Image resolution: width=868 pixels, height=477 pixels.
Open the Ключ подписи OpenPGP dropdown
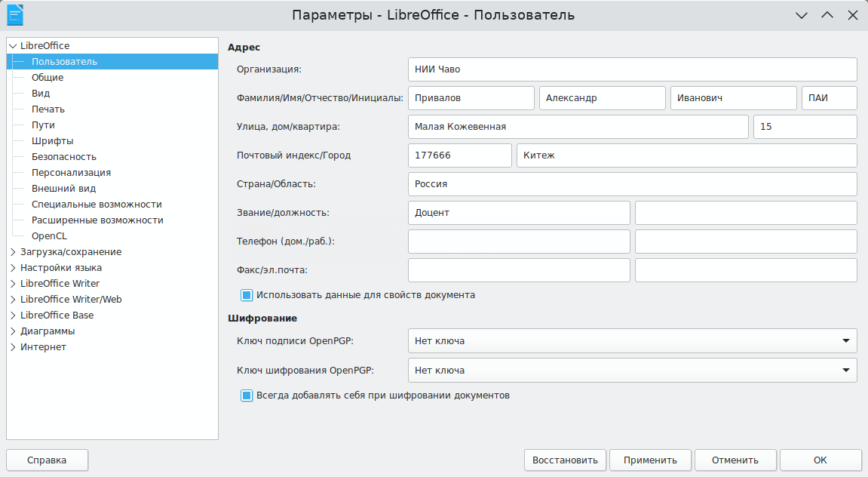(x=632, y=340)
